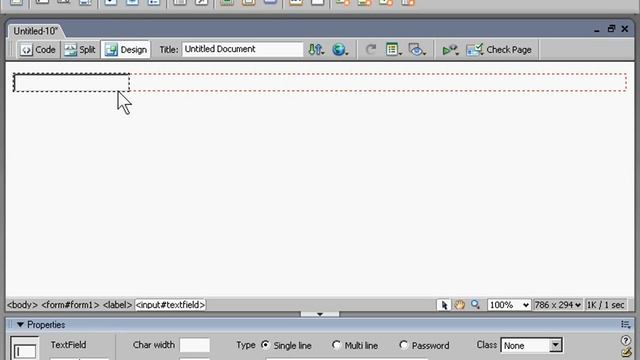640x360 pixels.
Task: Select the <input#textfield> tag in tag selector
Action: (170, 305)
